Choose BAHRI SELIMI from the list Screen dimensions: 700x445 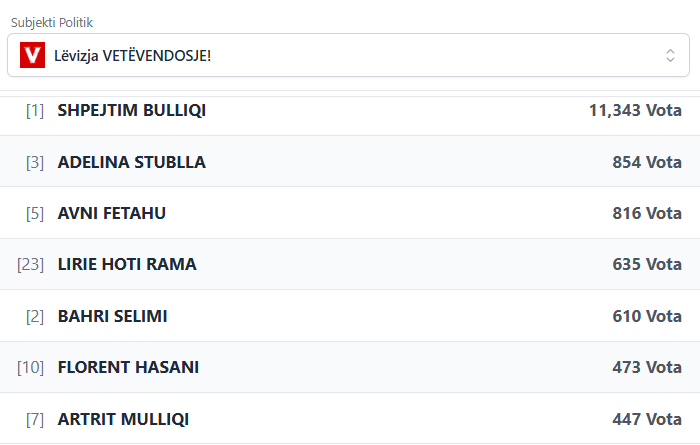[112, 316]
